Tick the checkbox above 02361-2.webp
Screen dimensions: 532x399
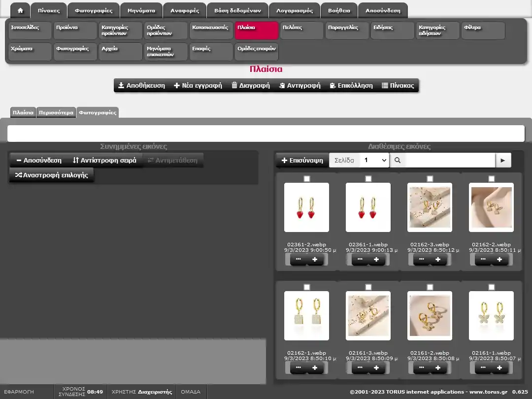tap(307, 179)
